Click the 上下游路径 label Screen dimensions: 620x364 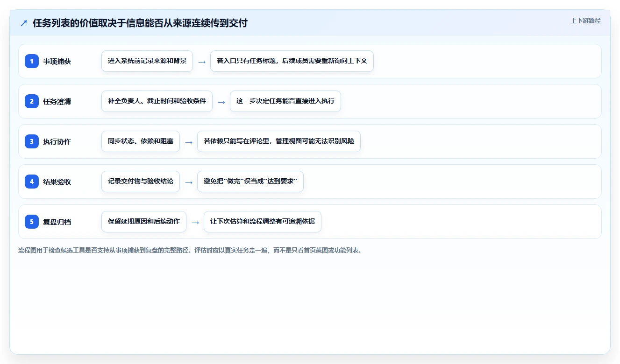point(585,21)
